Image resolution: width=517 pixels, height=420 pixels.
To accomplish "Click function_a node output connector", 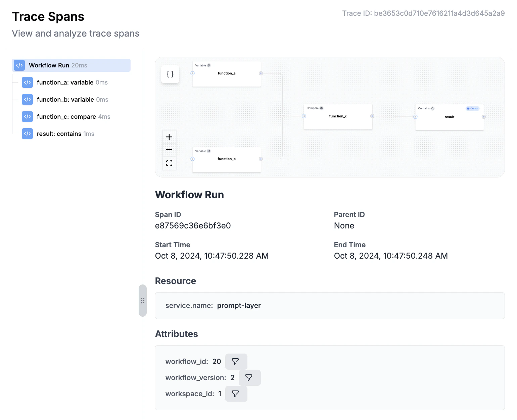I will pos(261,73).
